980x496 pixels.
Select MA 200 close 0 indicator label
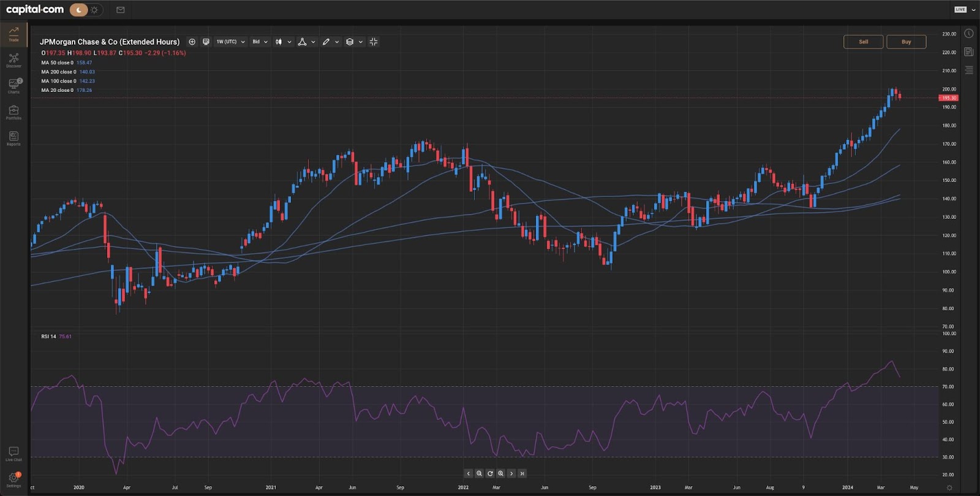tap(59, 72)
